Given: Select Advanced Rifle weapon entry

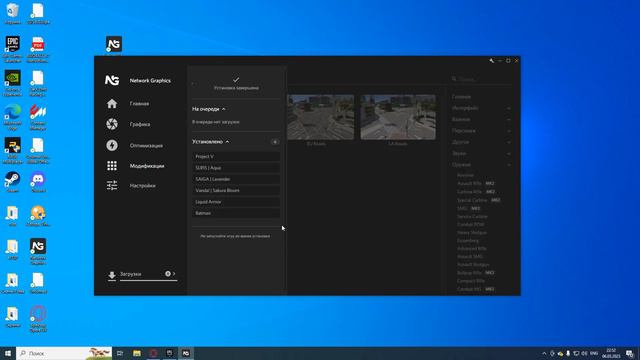Looking at the screenshot, I should coord(472,249).
